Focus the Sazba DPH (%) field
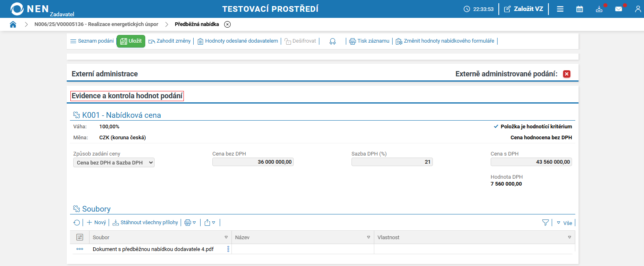This screenshot has height=266, width=644. 392,162
